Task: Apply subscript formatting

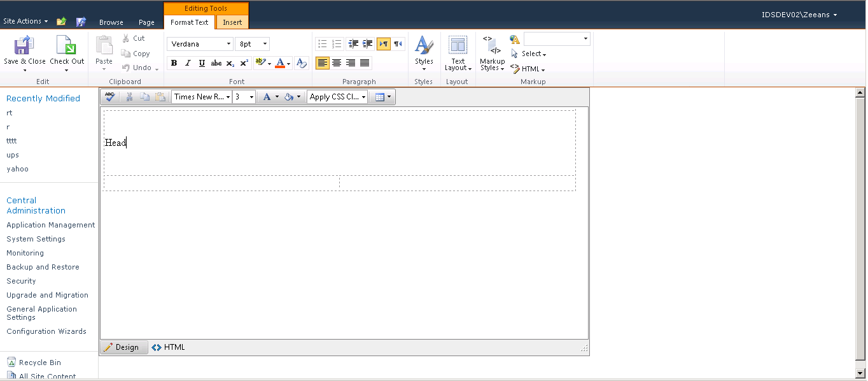Action: tap(230, 63)
